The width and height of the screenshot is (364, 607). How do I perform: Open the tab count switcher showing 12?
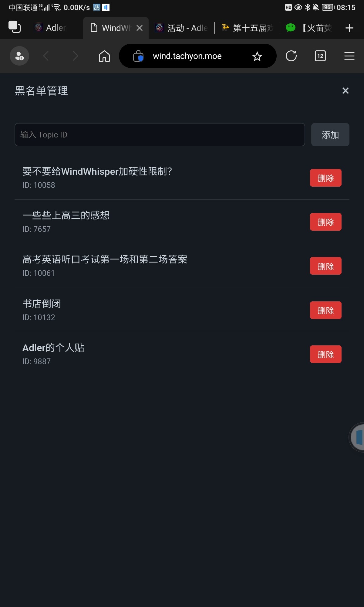tap(320, 56)
